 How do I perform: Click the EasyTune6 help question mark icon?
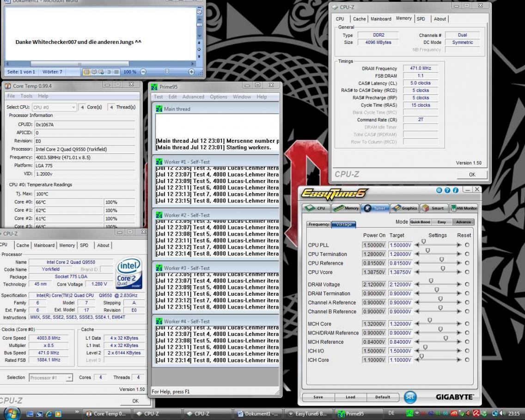tap(447, 190)
